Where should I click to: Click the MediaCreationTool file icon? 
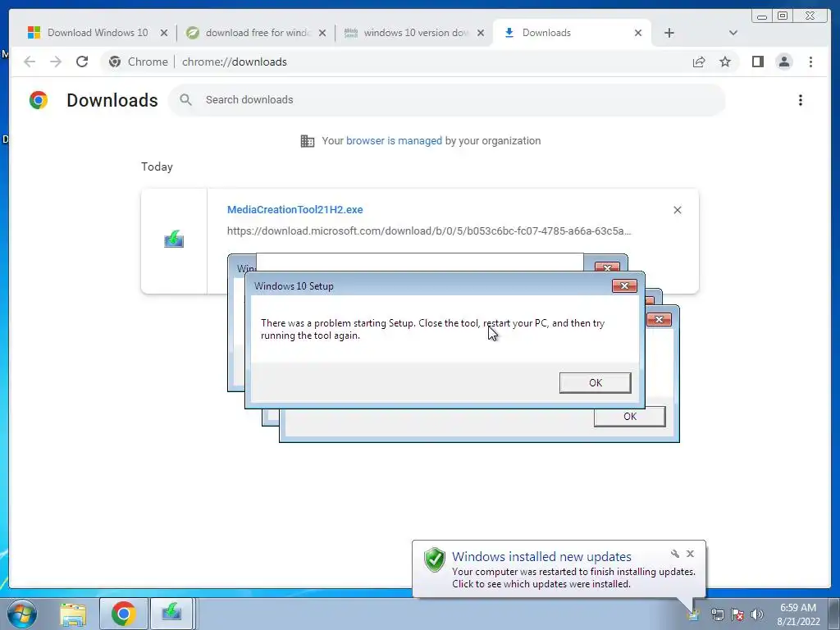click(x=174, y=239)
